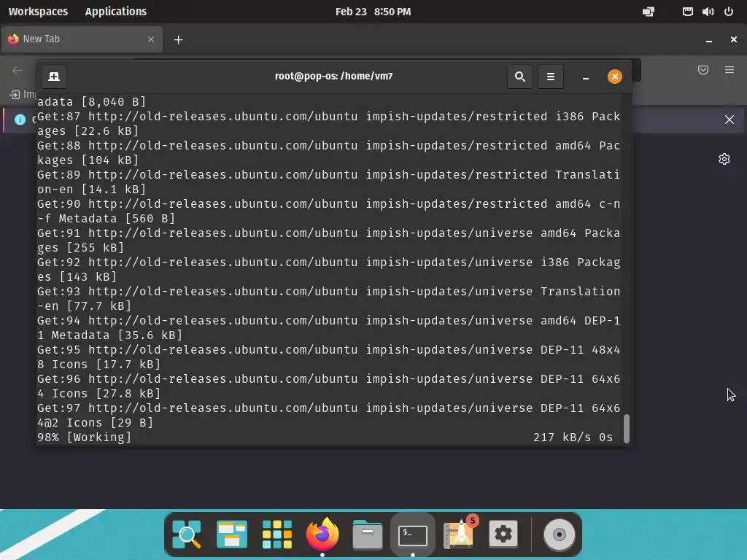
Task: Click the 98% [Working] progress text
Action: point(85,437)
